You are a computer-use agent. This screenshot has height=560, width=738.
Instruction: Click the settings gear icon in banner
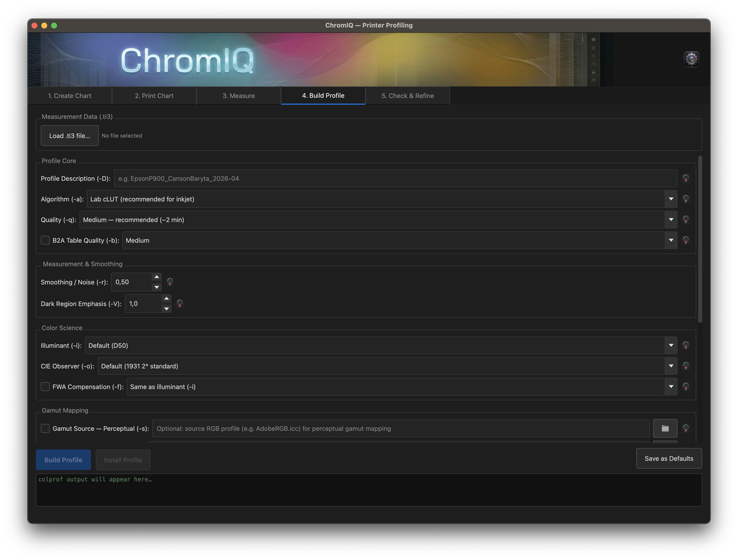pyautogui.click(x=691, y=59)
